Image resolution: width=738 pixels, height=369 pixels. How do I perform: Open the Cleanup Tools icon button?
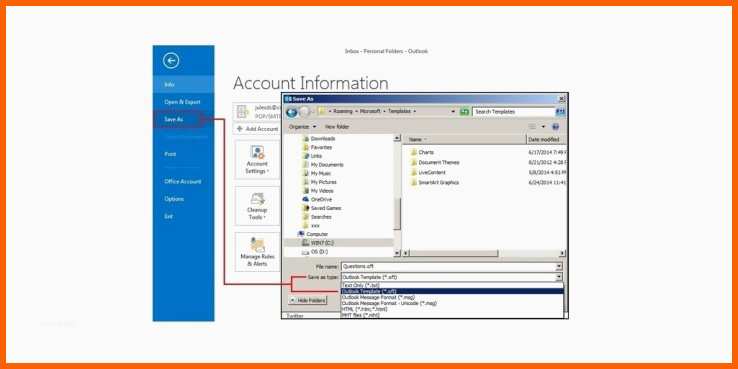tap(257, 206)
